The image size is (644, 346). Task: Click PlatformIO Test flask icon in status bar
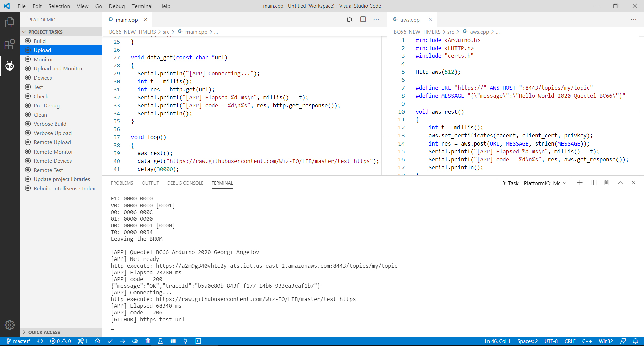(x=160, y=341)
